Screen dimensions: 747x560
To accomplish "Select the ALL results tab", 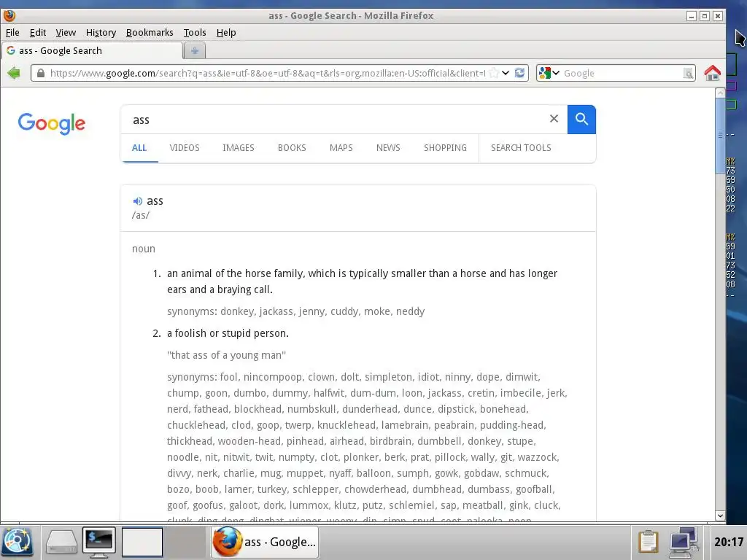I will (139, 147).
